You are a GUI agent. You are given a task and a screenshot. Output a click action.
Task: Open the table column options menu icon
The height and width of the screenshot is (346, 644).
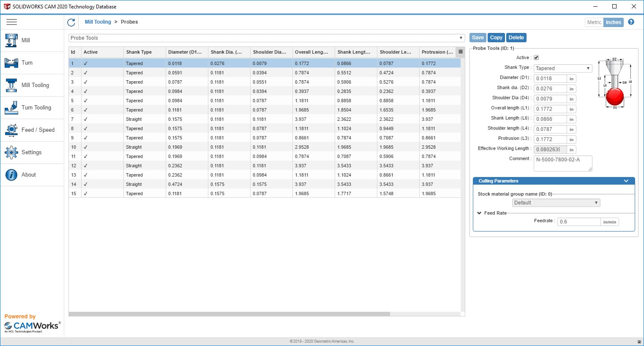[461, 52]
